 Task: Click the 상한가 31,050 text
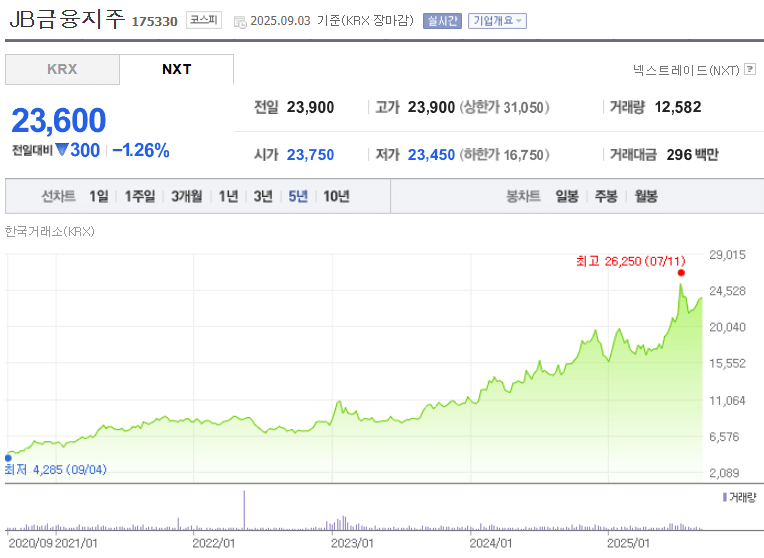coord(504,107)
